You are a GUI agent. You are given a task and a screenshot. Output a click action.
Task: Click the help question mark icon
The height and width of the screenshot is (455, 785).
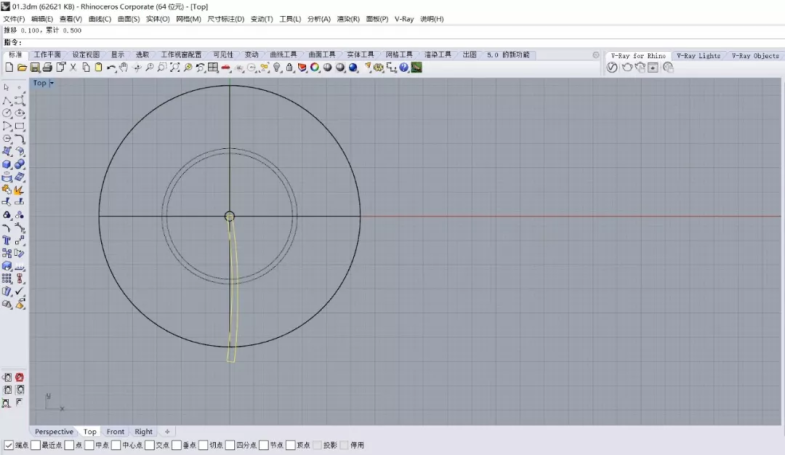[x=403, y=67]
